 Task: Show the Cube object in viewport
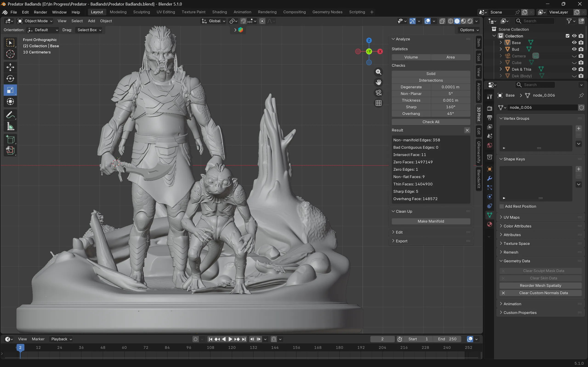click(574, 63)
